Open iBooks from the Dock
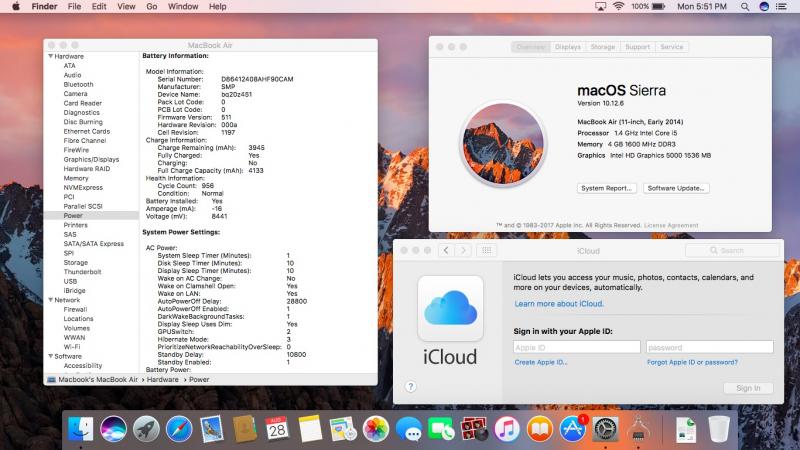This screenshot has width=800, height=450. 540,429
